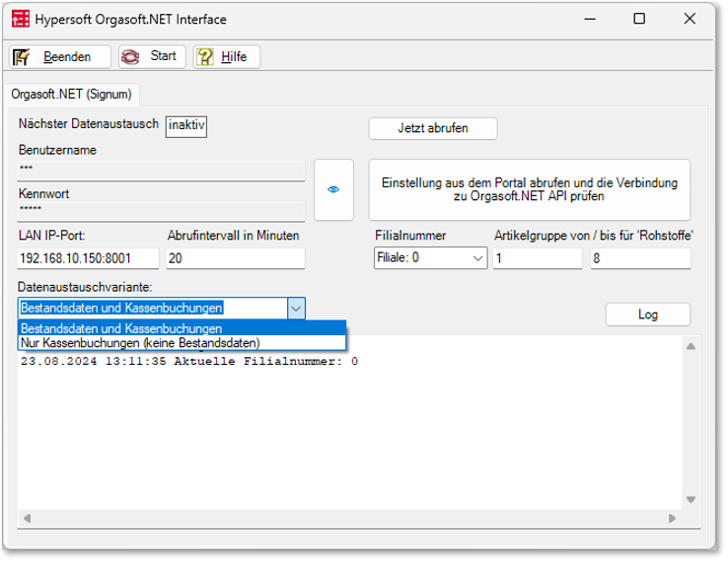Click Einstellung aus dem Portal abrufen button
Image resolution: width=728 pixels, height=561 pixels.
(530, 189)
